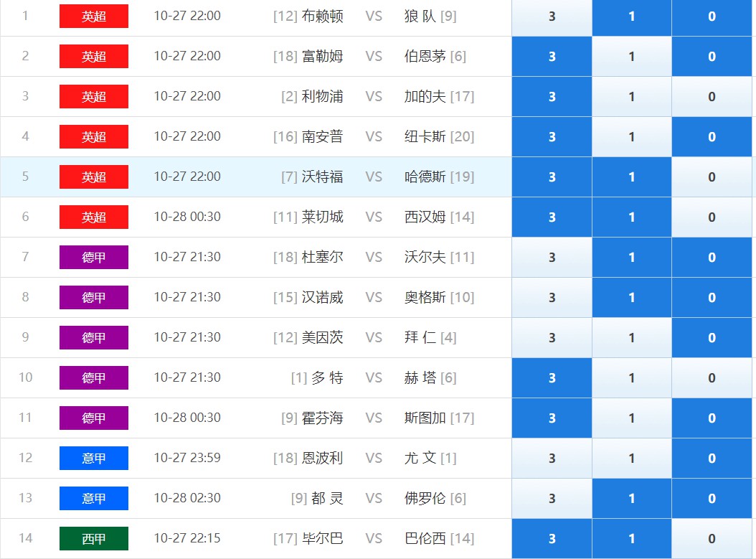Click the 英超 tag on 布赖顿 row
The height and width of the screenshot is (559, 756).
point(94,17)
